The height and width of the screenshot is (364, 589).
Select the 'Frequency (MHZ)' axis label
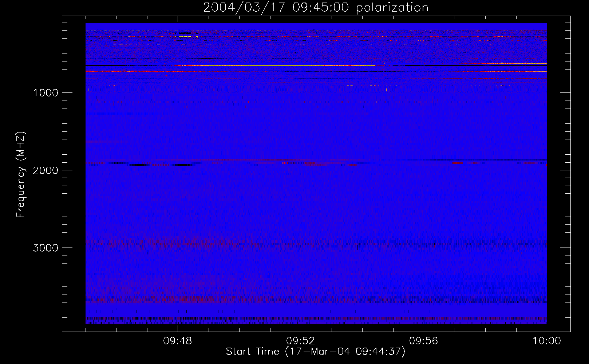(21, 175)
